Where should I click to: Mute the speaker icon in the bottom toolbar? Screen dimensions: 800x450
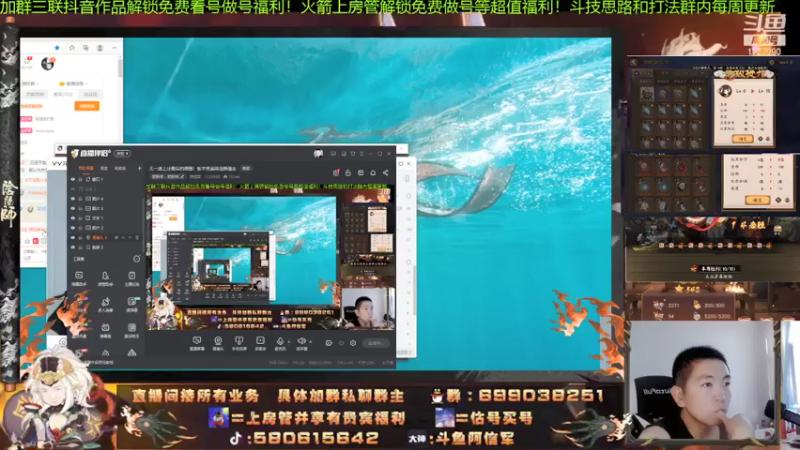coord(302,340)
